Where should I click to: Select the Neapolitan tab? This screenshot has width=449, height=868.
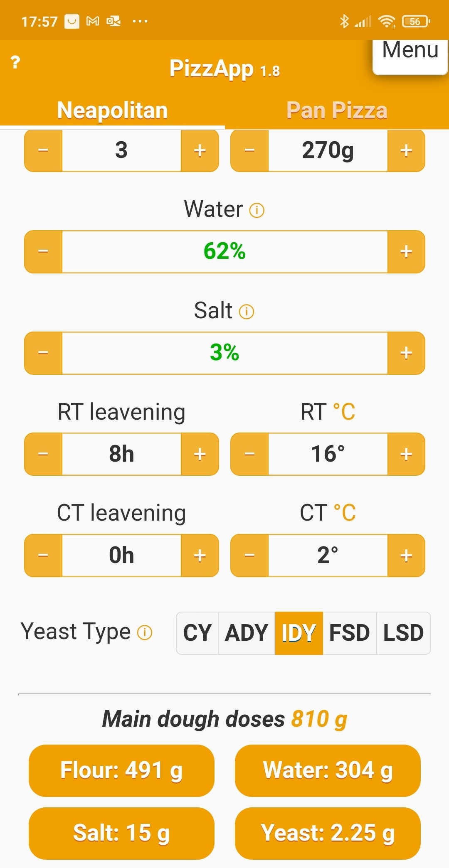point(112,111)
